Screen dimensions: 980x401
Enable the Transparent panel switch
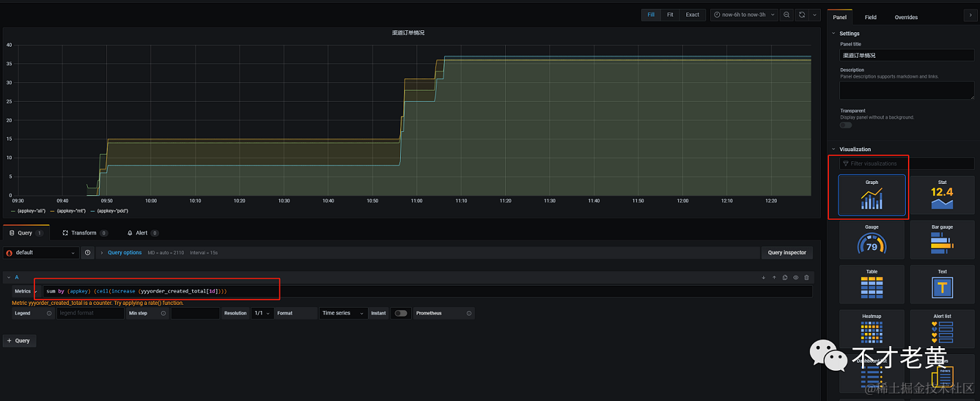(845, 125)
